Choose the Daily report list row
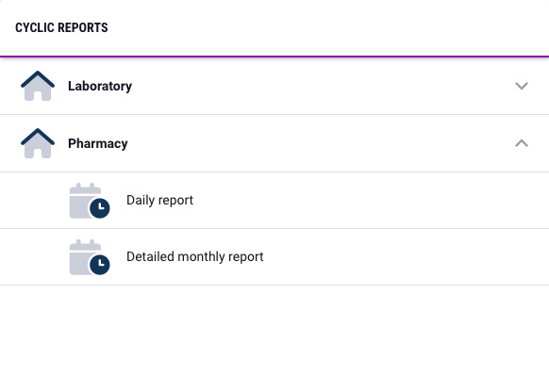The image size is (549, 392). coord(274,201)
